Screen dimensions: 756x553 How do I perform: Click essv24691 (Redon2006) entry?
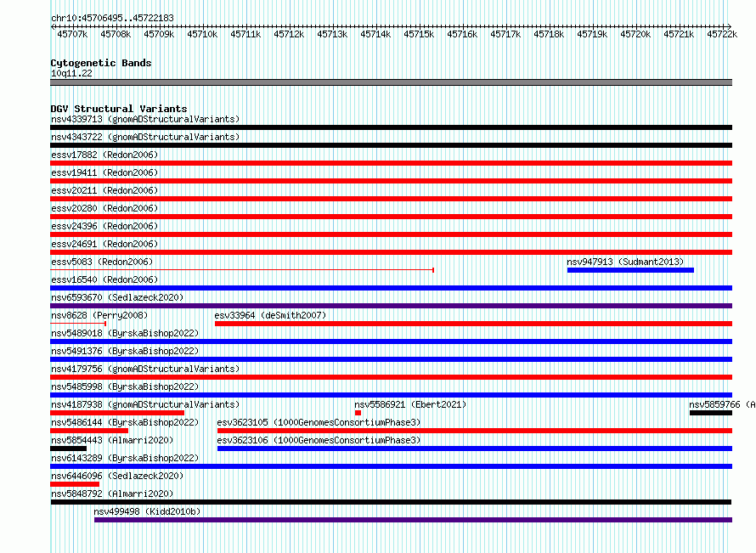pos(104,244)
